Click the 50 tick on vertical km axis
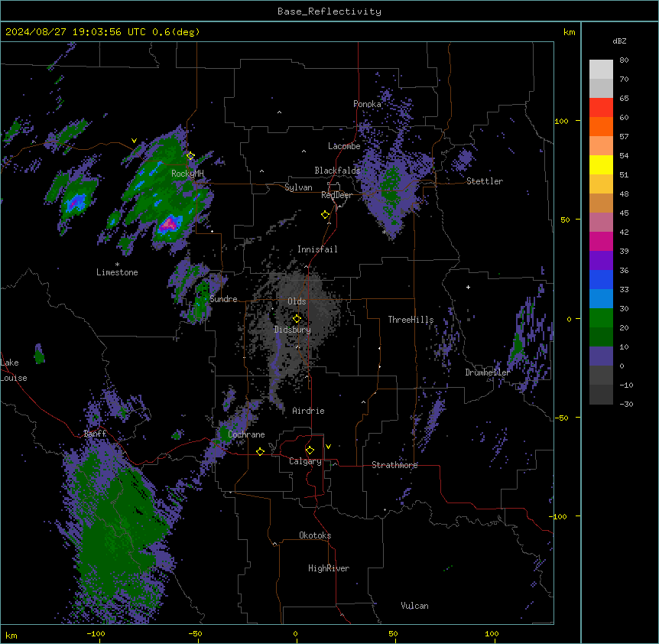Screen dimensions: 659x644 pyautogui.click(x=565, y=220)
